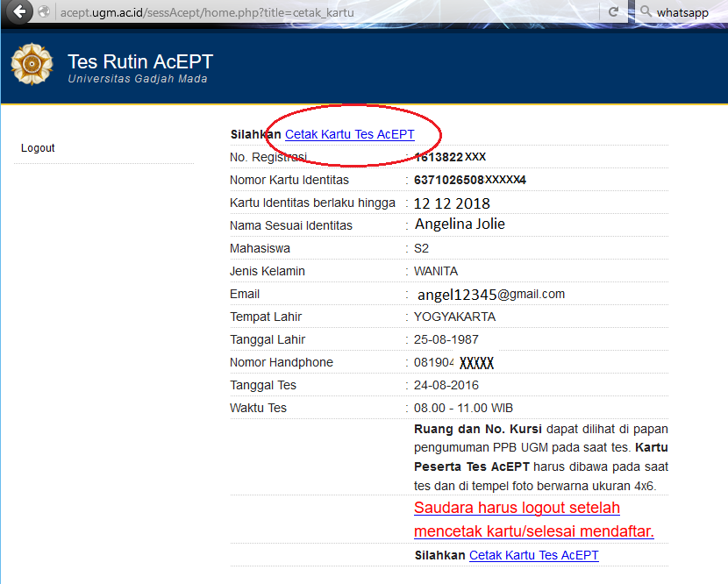Click the phone number starting 081904
Screen dimensions: 728x584
coord(454,362)
